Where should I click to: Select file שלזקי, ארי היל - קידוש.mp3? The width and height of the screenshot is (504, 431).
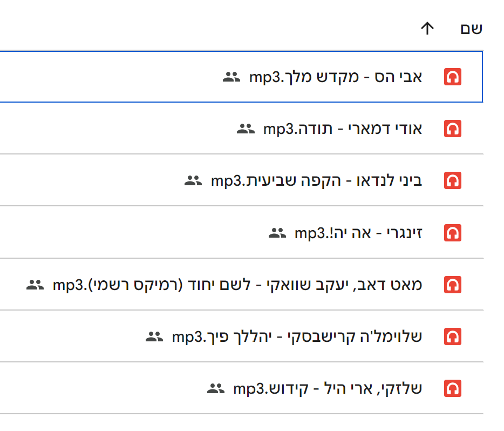pyautogui.click(x=328, y=388)
